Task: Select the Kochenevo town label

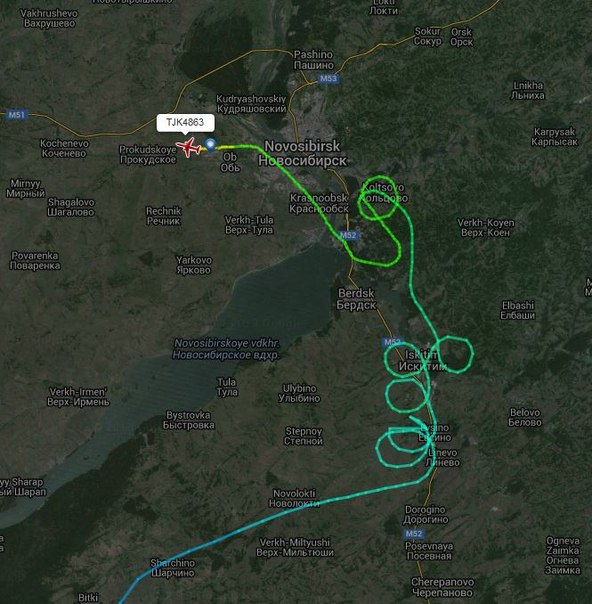Action: coord(64,148)
